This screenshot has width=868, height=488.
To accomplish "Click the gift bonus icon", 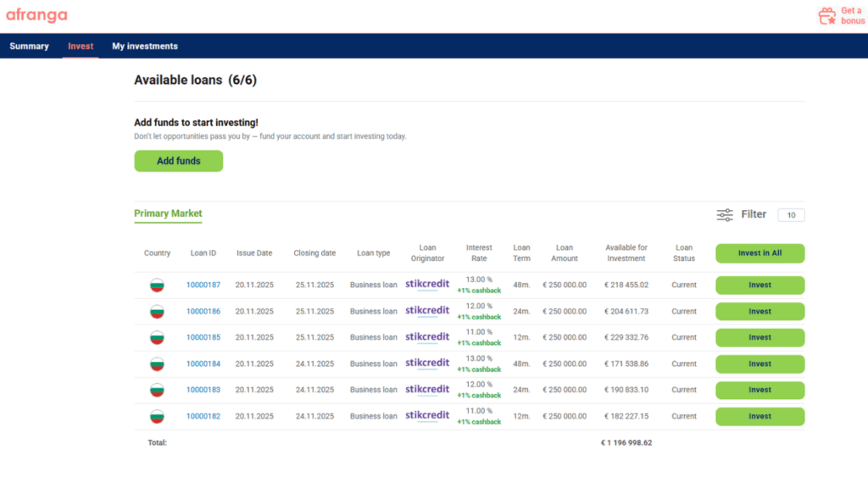I will point(826,16).
